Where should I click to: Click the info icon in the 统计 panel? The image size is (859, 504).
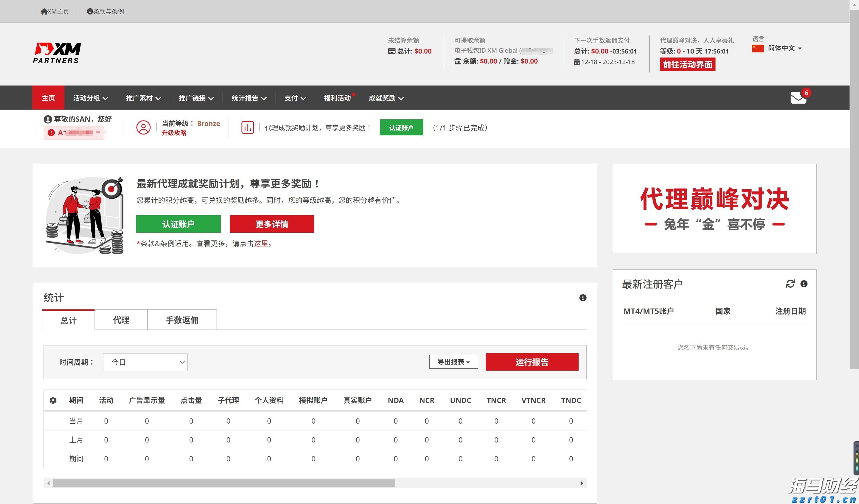(x=583, y=298)
